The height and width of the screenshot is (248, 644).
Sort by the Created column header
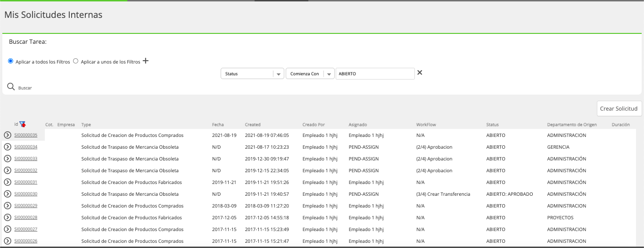click(x=253, y=125)
